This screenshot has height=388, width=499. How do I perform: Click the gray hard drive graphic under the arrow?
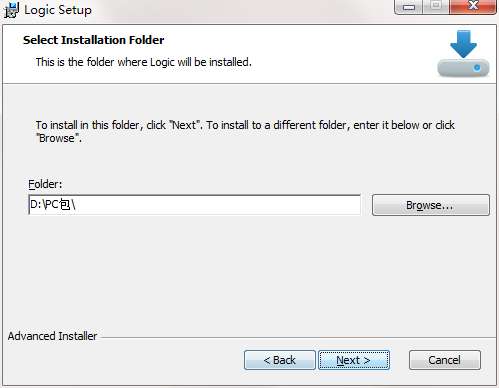point(463,67)
